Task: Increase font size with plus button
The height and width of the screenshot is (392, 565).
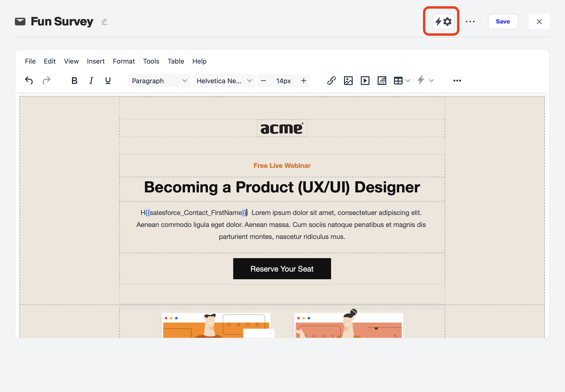Action: click(304, 81)
